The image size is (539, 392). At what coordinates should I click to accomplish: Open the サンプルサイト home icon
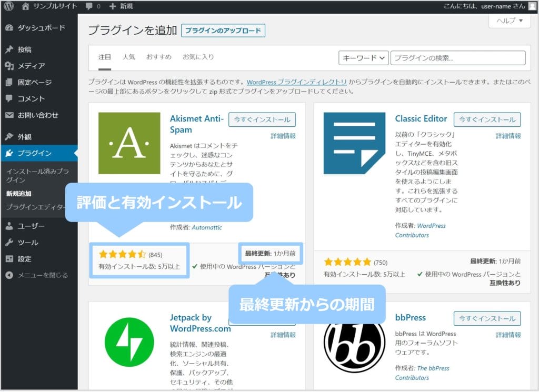click(x=25, y=6)
